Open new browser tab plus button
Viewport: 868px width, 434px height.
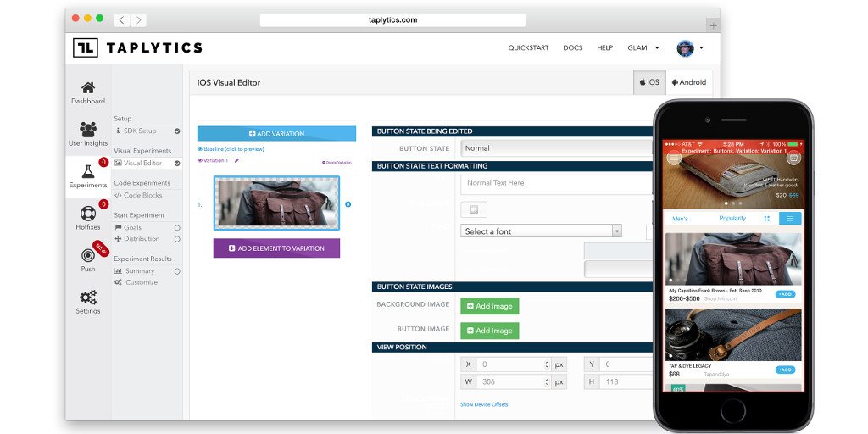point(713,25)
